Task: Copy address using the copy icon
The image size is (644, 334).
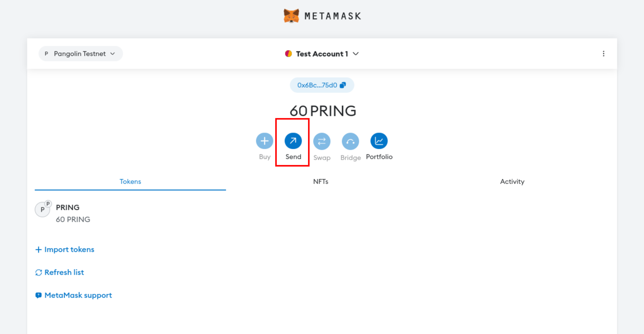Action: tap(343, 85)
